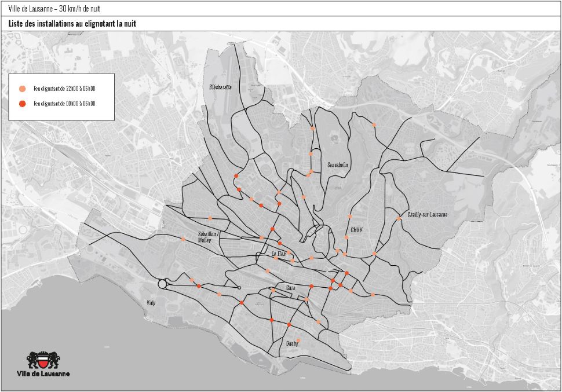
Task: Click the orange marker directly above CHUV label
Action: 350,217
